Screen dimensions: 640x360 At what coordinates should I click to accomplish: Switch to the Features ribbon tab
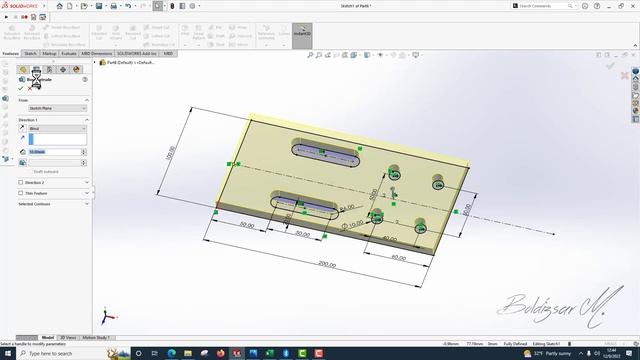click(11, 53)
